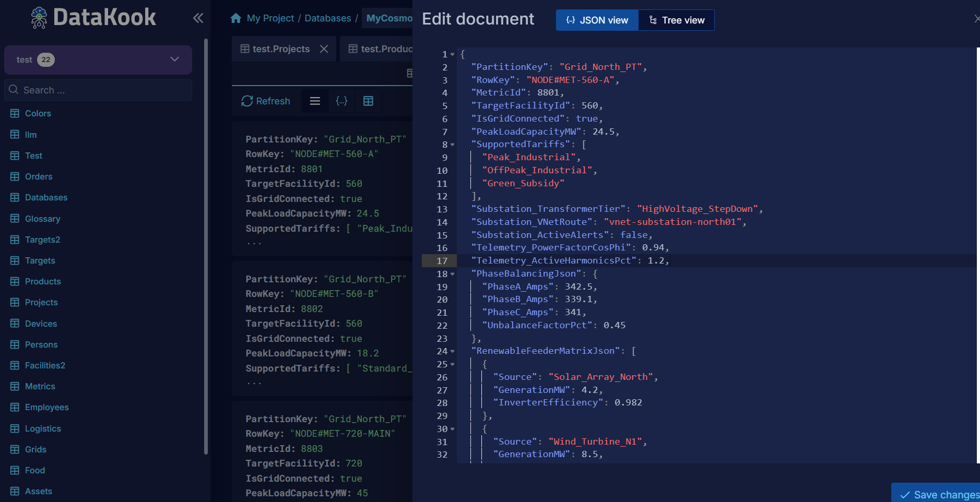980x502 pixels.
Task: Collapse the object fold at line 25
Action: tap(452, 364)
